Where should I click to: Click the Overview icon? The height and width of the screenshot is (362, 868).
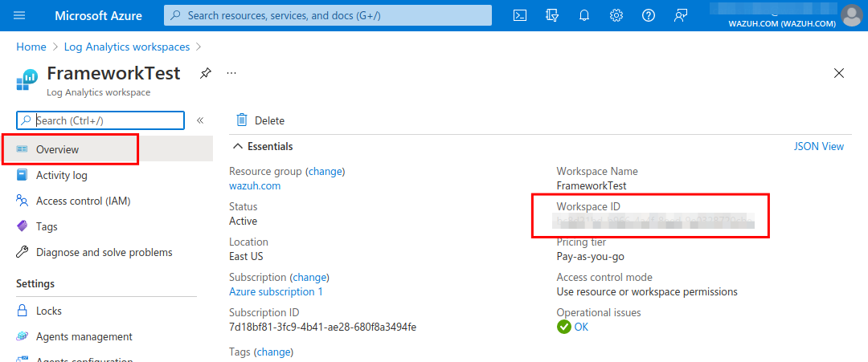(x=22, y=149)
